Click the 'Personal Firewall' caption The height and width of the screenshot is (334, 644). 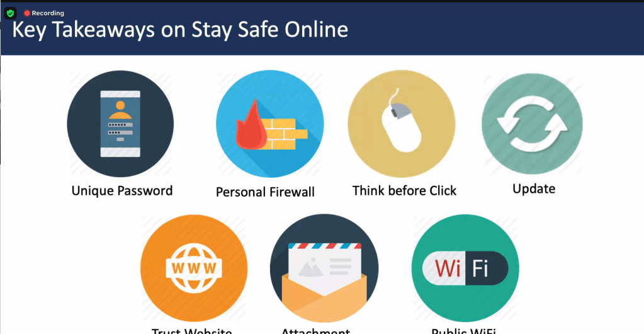(265, 192)
